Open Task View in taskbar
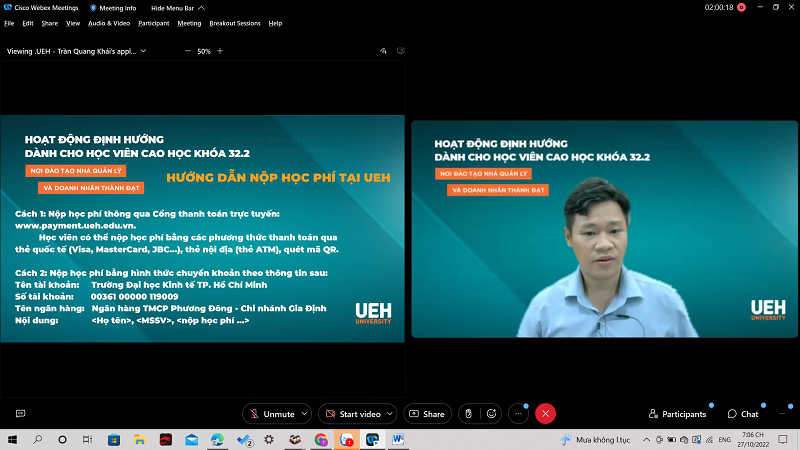Viewport: 800px width, 450px height. (87, 440)
